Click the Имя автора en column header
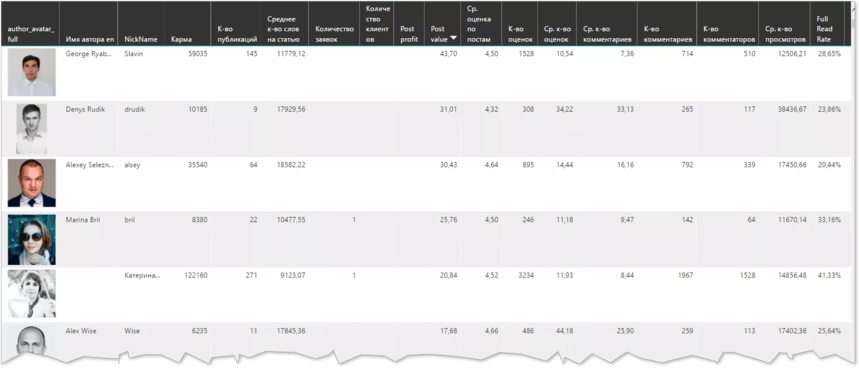This screenshot has width=859, height=368. point(90,39)
